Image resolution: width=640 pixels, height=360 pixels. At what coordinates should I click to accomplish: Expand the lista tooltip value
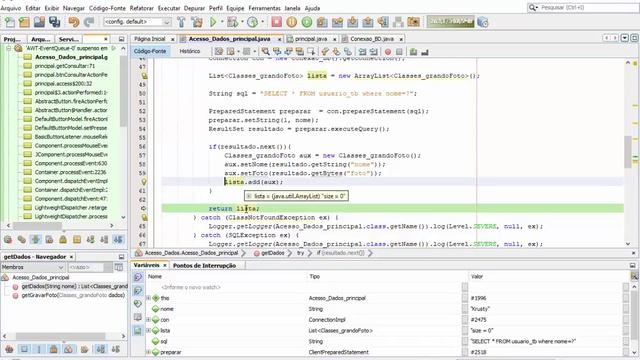(249, 196)
